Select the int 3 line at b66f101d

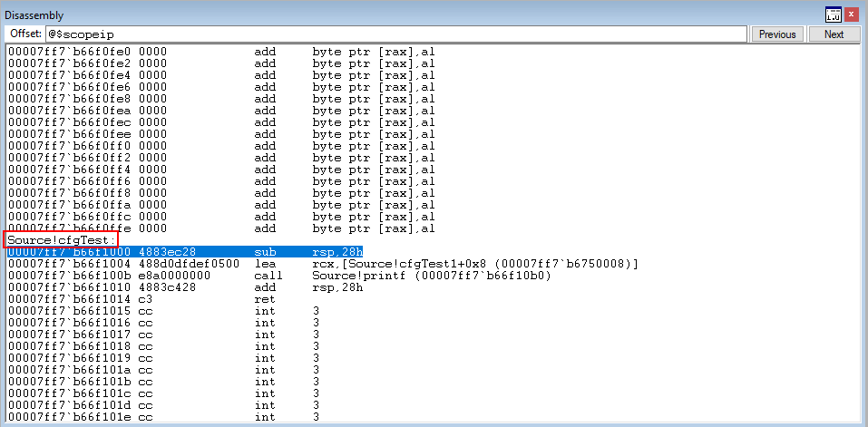[x=163, y=405]
